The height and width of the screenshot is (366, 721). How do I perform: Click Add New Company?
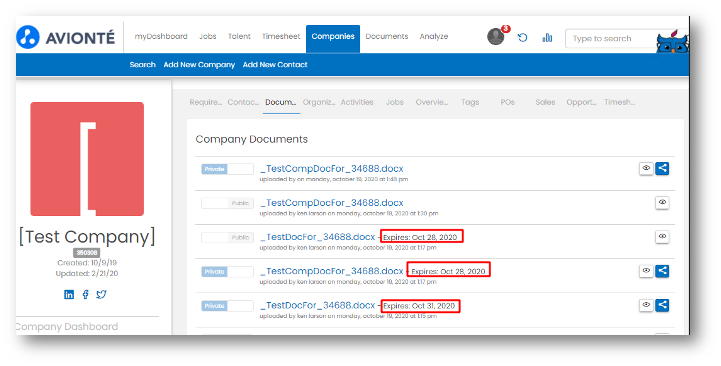(199, 65)
